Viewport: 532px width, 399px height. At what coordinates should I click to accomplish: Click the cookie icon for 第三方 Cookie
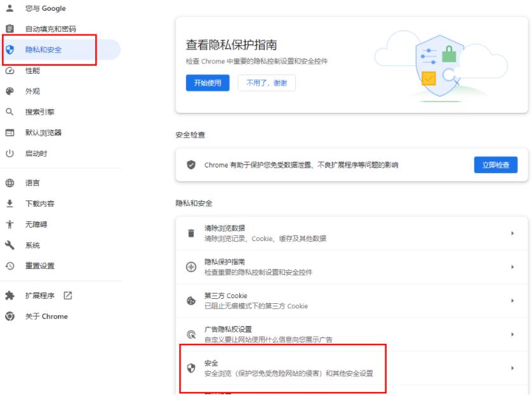191,301
